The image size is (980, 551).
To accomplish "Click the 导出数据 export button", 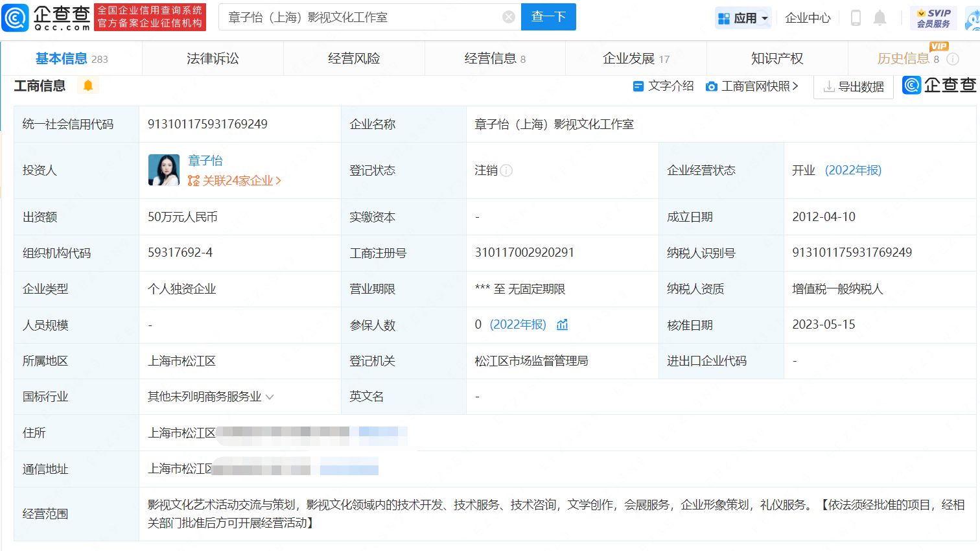I will [854, 86].
